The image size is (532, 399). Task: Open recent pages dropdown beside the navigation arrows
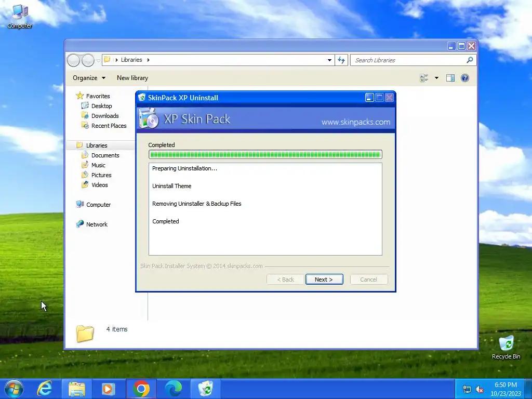point(98,60)
